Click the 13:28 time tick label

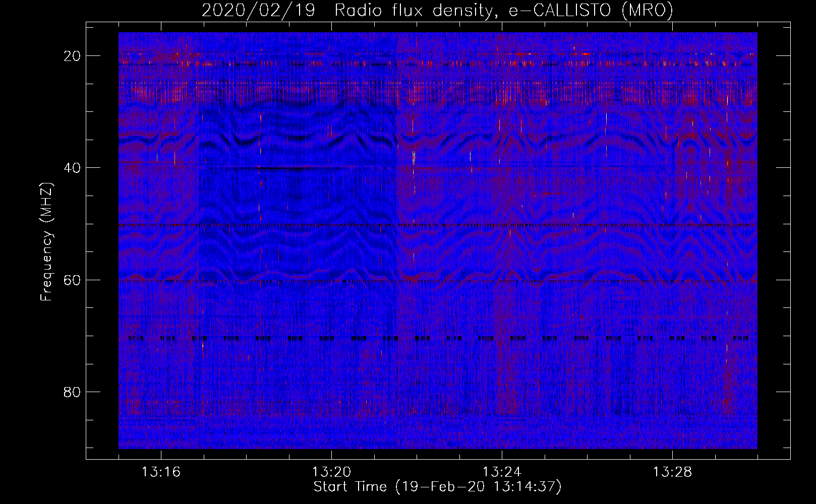click(x=672, y=472)
